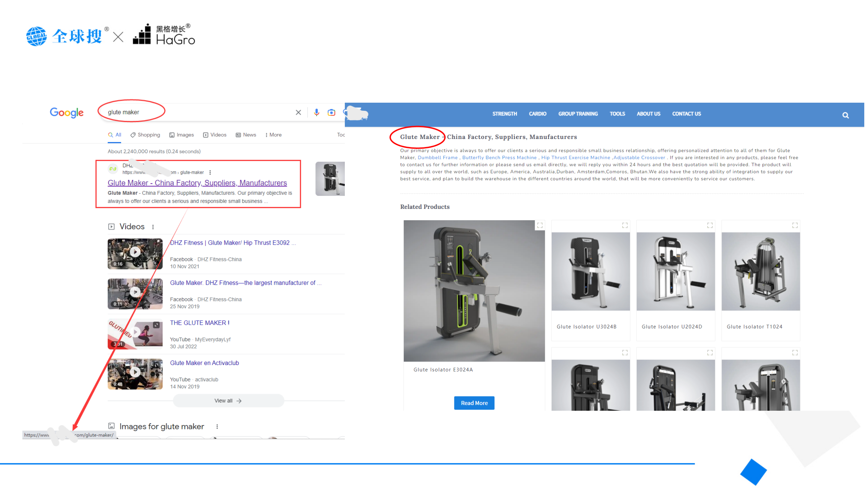Open Glute Maker China Factory search result link

click(x=198, y=184)
